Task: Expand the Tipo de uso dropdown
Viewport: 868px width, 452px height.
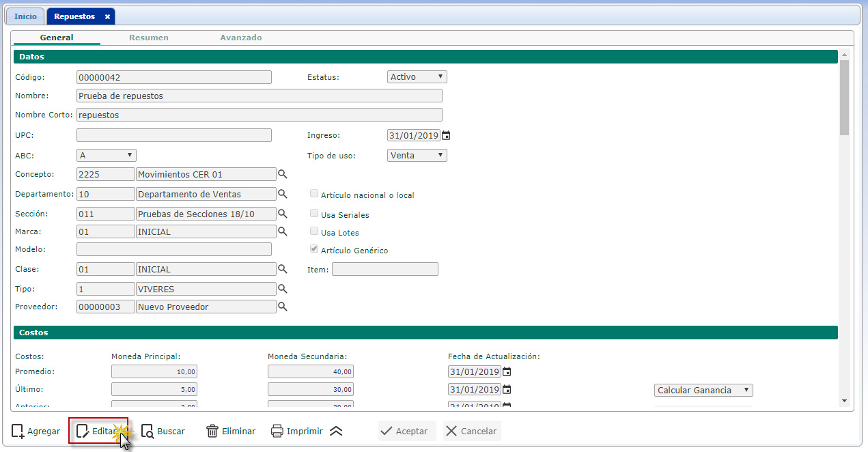Action: click(417, 155)
